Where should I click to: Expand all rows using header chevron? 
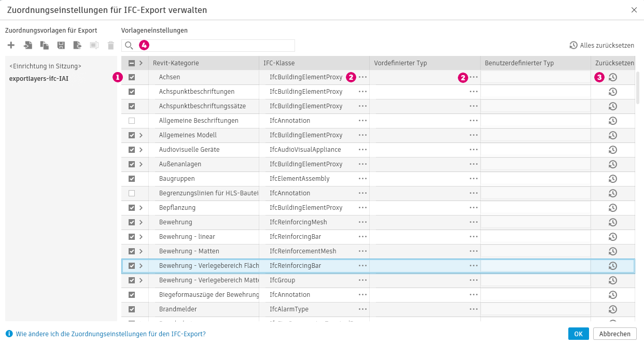pyautogui.click(x=141, y=63)
